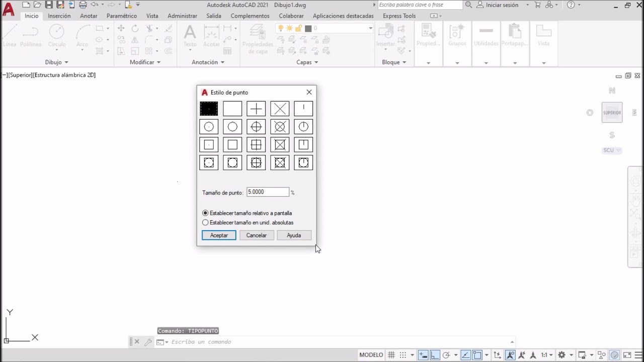Select the Círculo drawing tool

57,36
